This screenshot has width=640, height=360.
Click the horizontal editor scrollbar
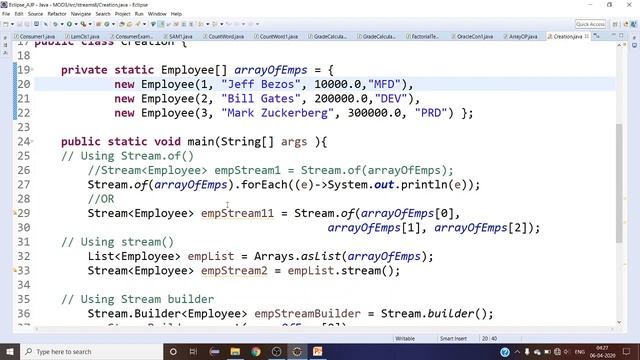point(324,329)
